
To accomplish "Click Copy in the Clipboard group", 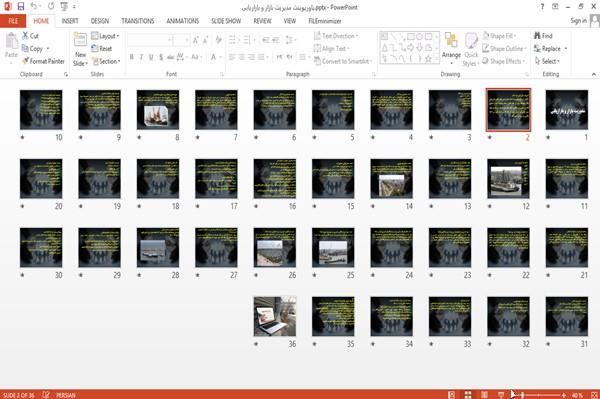I will tap(32, 49).
